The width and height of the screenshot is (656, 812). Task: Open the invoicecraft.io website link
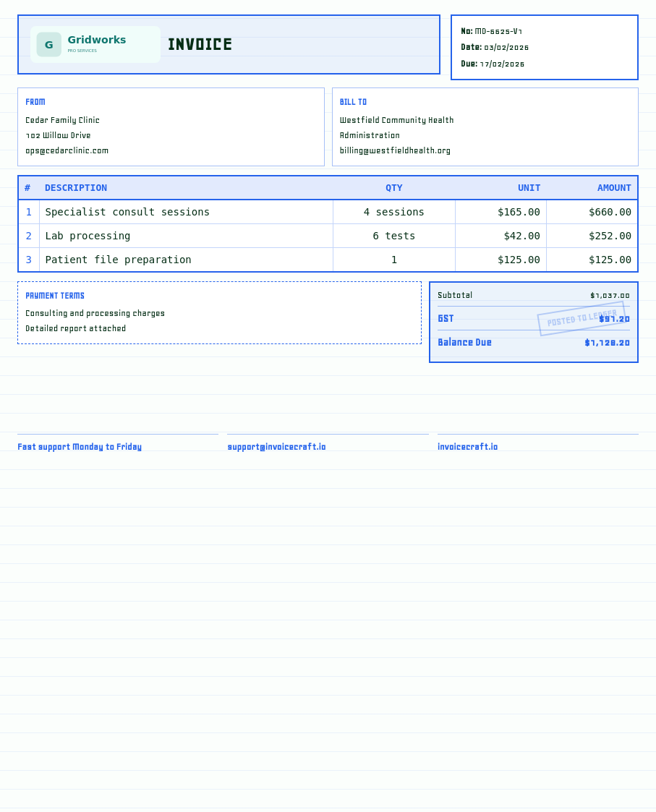coord(467,447)
